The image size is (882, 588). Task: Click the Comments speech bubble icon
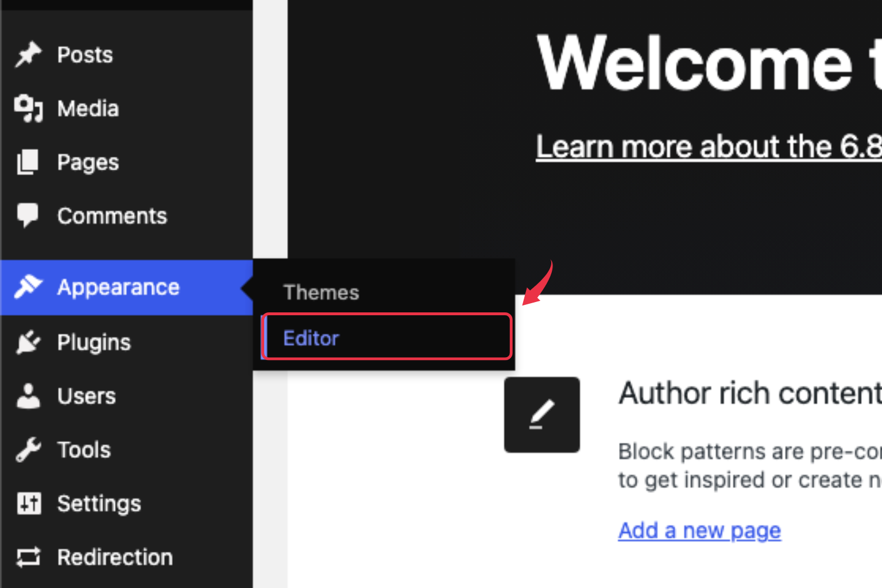tap(27, 215)
